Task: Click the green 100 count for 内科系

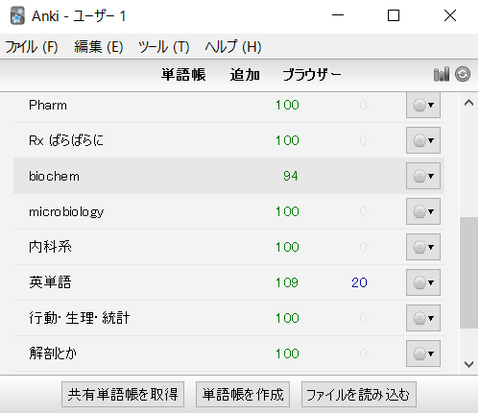Action: click(287, 247)
